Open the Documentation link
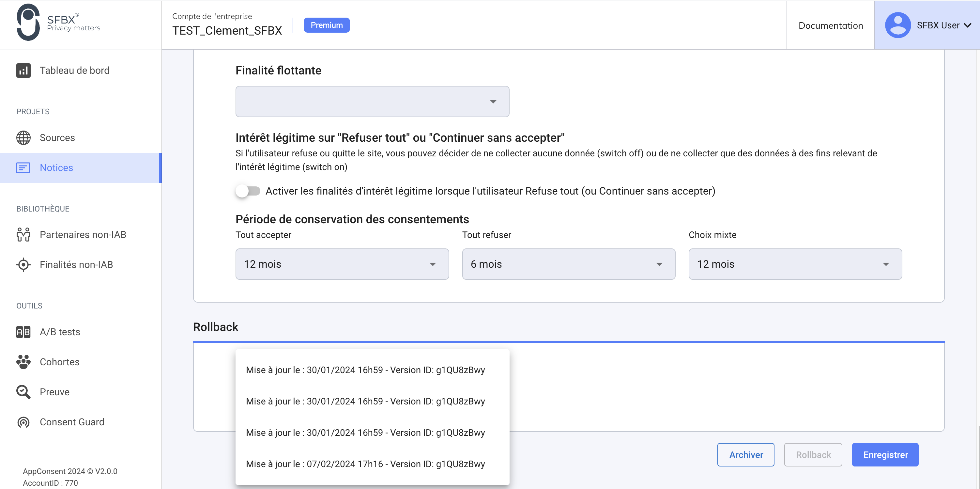 (x=830, y=25)
